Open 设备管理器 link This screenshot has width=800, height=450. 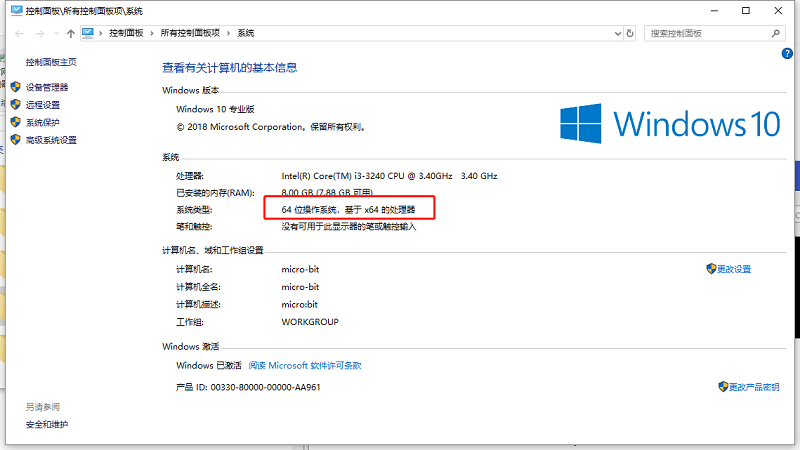click(x=47, y=87)
